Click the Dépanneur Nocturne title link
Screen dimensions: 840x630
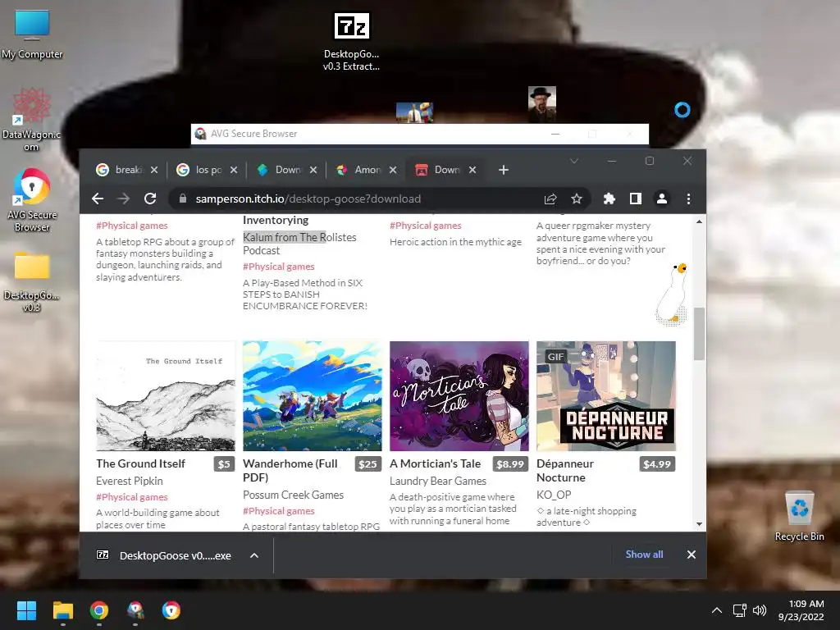pos(565,470)
